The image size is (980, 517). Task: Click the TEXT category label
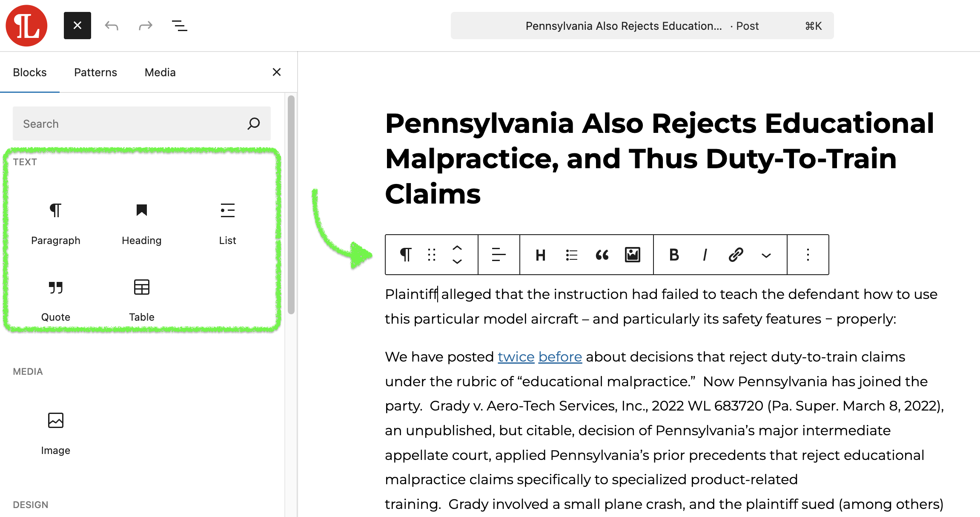(x=25, y=162)
